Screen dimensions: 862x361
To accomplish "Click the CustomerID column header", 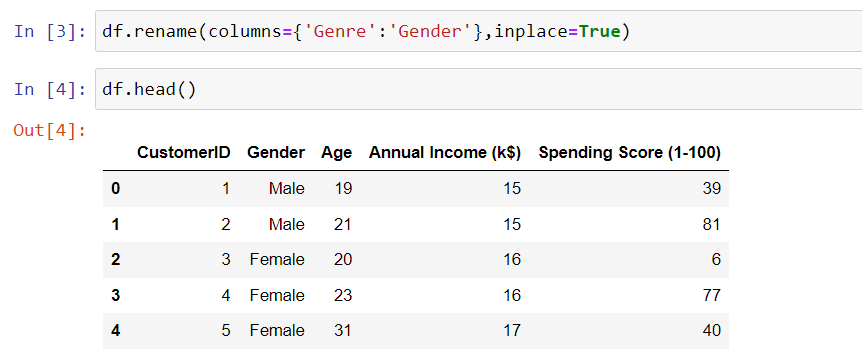I will [184, 152].
